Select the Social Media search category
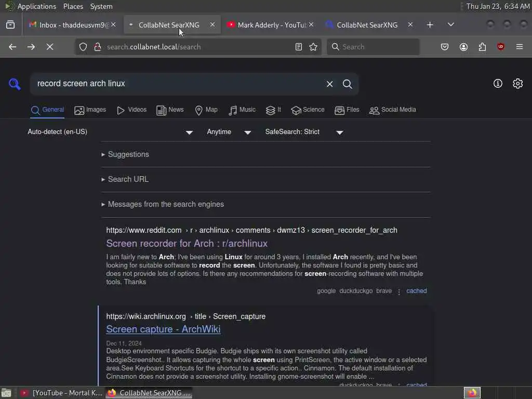The height and width of the screenshot is (399, 532). tap(393, 110)
